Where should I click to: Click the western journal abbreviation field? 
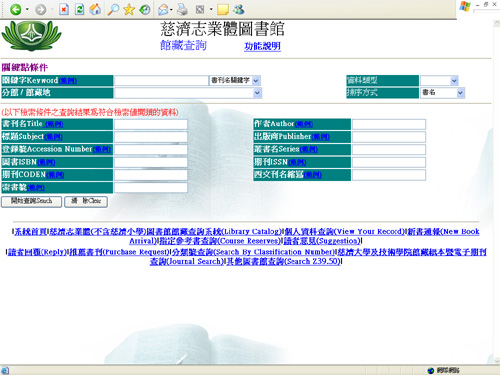[389, 175]
